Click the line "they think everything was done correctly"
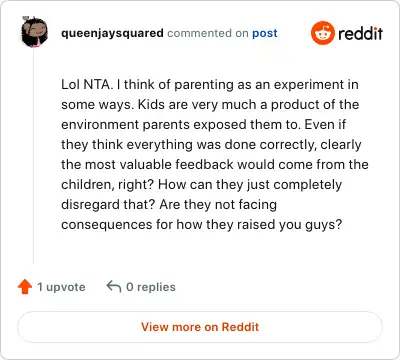The image size is (400, 360). (211, 145)
